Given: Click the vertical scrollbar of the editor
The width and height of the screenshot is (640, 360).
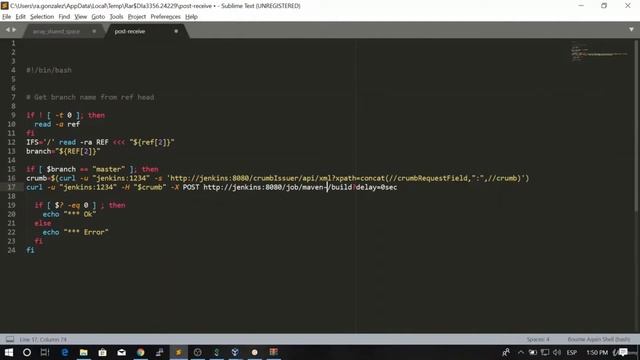Looking at the screenshot, I should (x=636, y=126).
